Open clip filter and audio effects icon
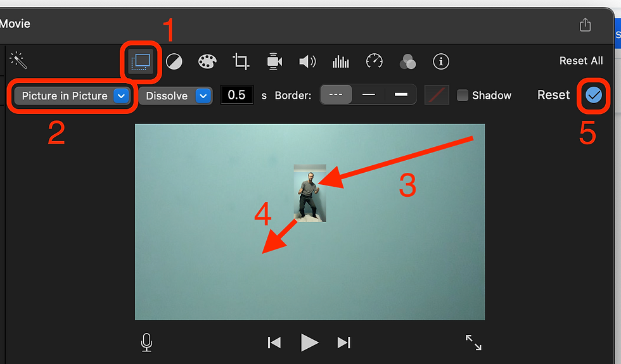The height and width of the screenshot is (364, 621). tap(407, 62)
